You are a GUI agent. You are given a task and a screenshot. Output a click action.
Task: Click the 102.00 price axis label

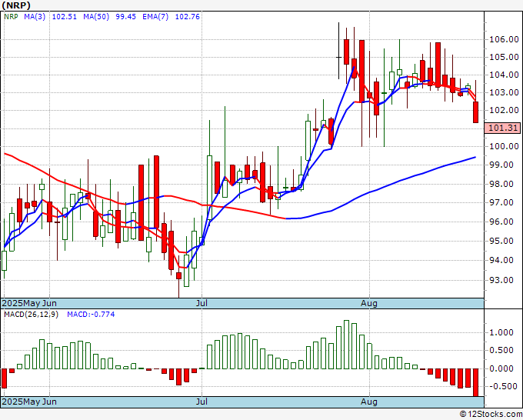(504, 111)
